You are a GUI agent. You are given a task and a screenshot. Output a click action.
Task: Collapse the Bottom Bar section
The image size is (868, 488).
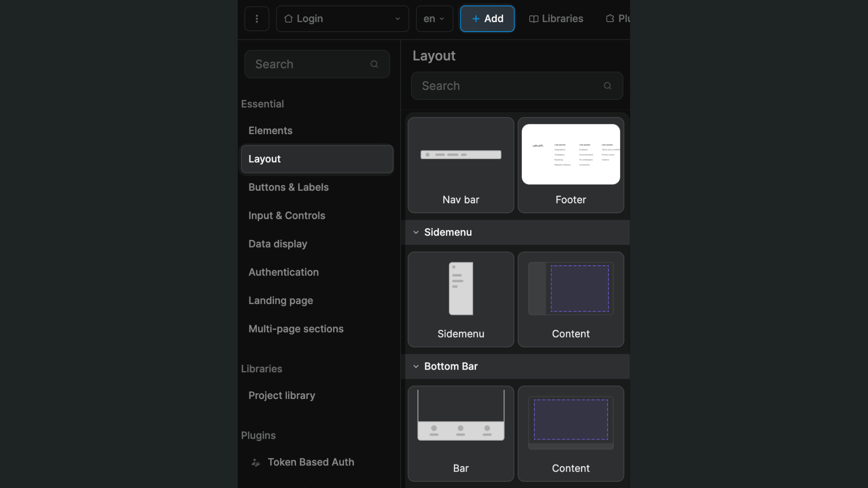click(416, 366)
